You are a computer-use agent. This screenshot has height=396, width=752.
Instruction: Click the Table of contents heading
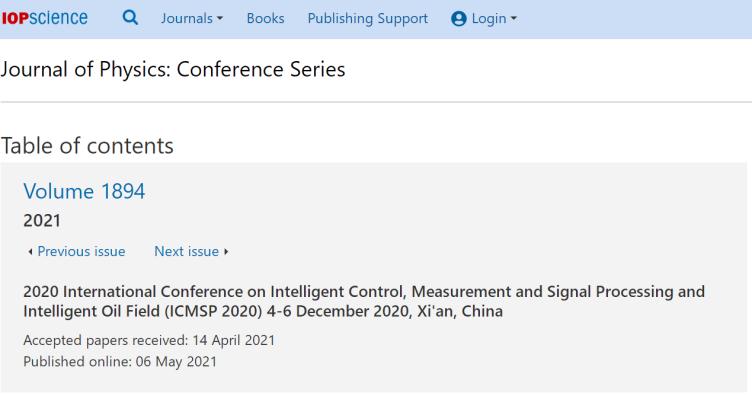click(87, 146)
